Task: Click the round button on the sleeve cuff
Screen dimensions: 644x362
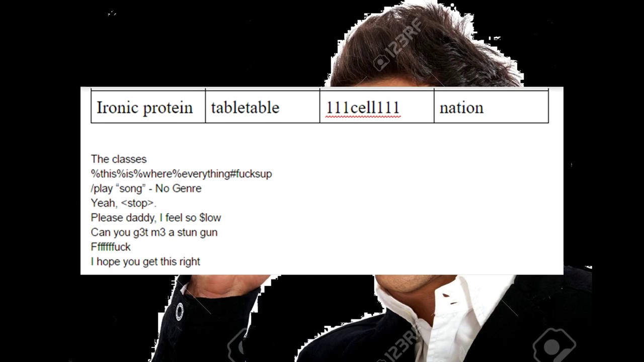Action: point(180,312)
